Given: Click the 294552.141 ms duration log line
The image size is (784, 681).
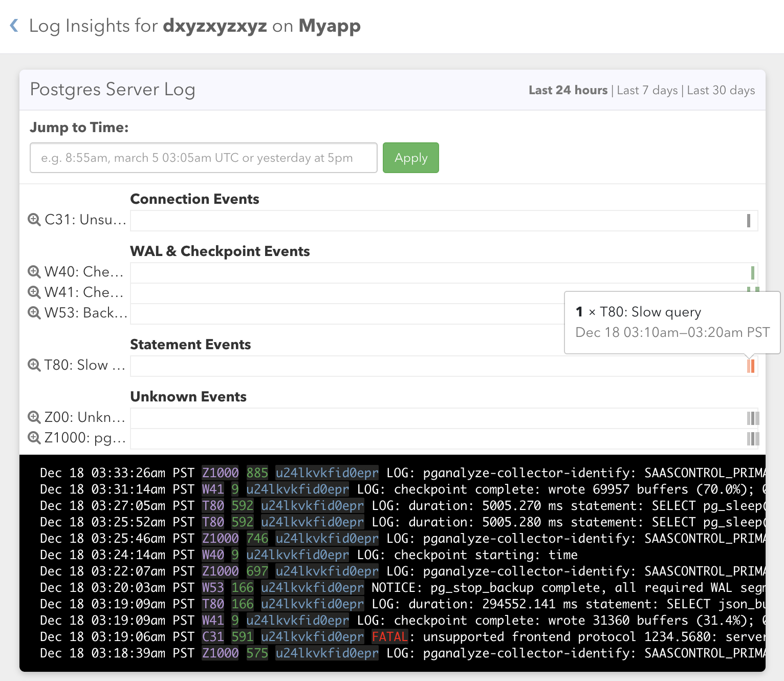Looking at the screenshot, I should [x=403, y=604].
